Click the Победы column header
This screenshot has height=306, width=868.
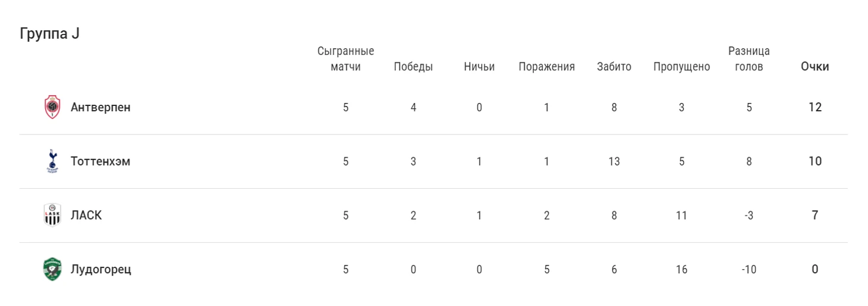413,67
